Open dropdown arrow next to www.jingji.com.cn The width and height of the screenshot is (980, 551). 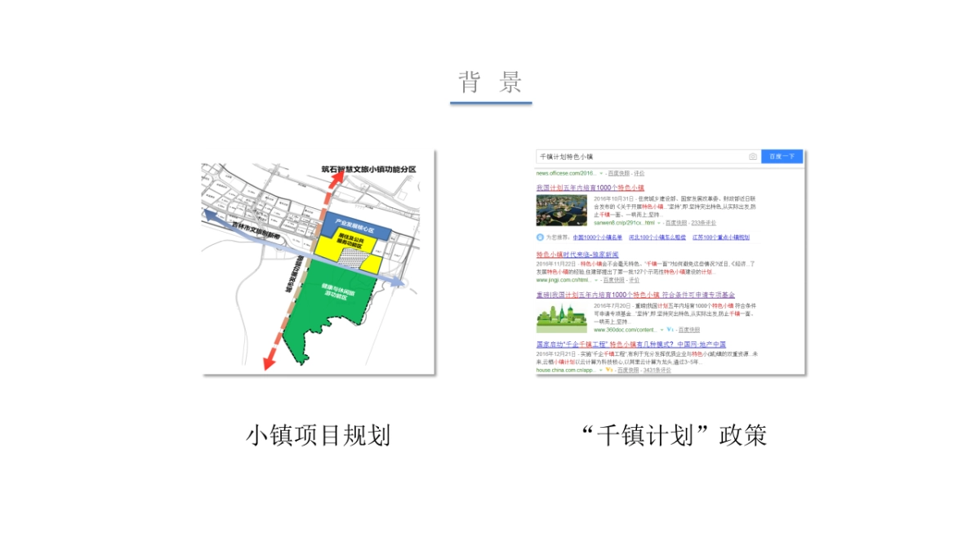[x=595, y=280]
